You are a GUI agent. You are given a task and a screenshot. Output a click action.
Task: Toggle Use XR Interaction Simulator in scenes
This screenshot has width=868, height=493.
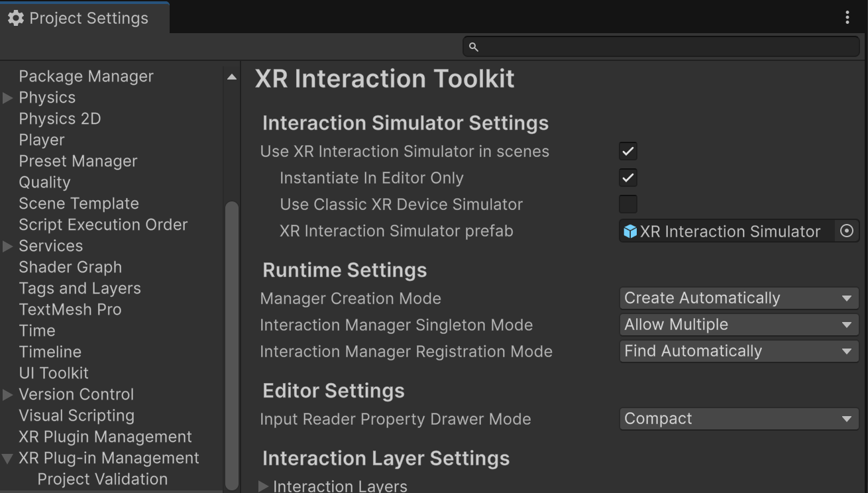click(x=627, y=151)
